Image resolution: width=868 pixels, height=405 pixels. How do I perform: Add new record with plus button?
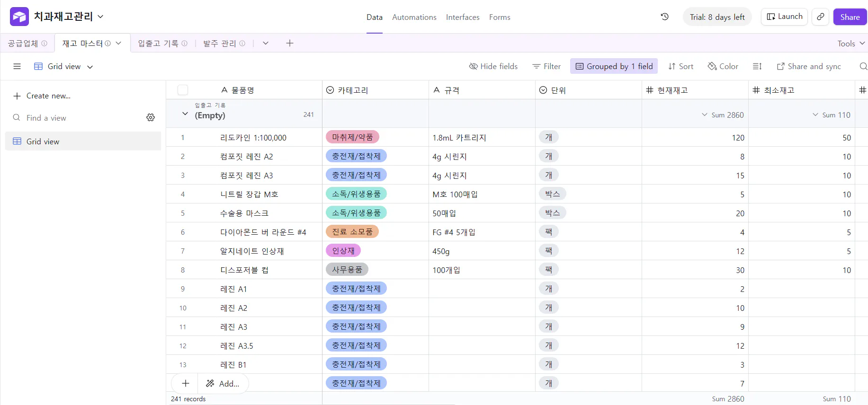[x=186, y=383]
